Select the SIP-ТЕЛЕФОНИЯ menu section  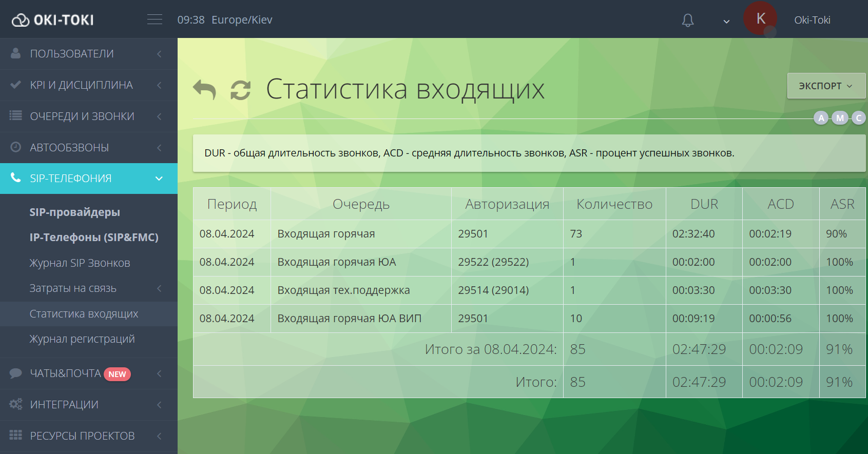pos(88,179)
